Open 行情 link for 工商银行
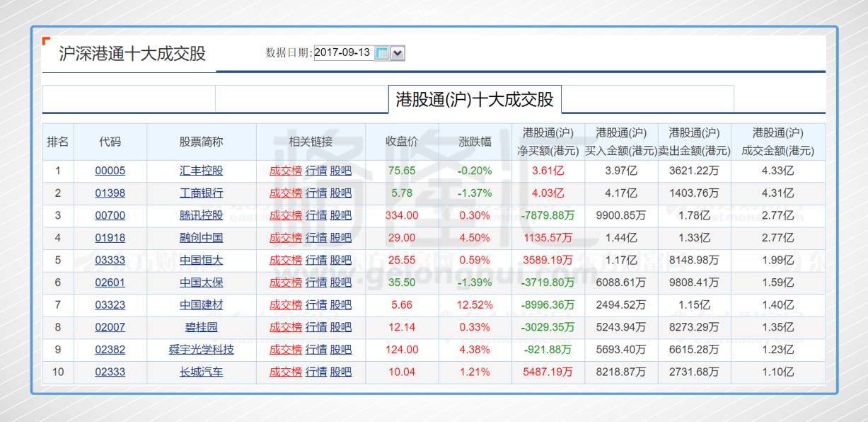The image size is (868, 422). pos(316,193)
